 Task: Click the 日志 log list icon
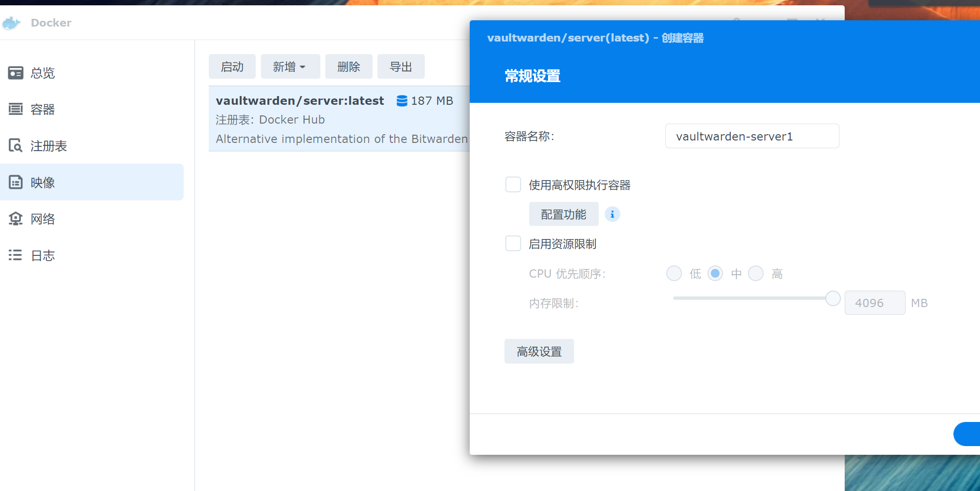coord(15,255)
